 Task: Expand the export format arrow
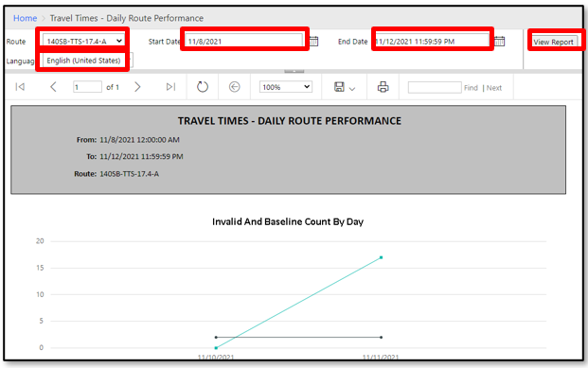[351, 89]
